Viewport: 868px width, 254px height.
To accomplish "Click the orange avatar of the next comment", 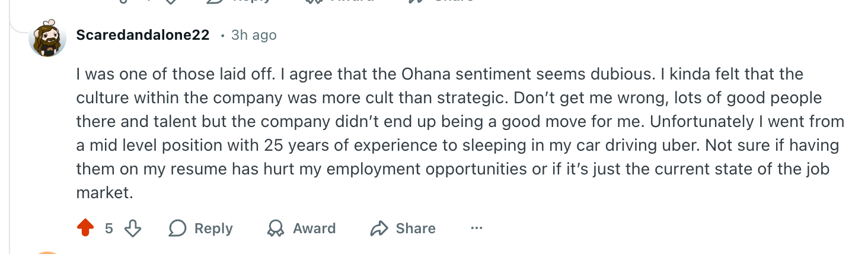I will point(47,252).
